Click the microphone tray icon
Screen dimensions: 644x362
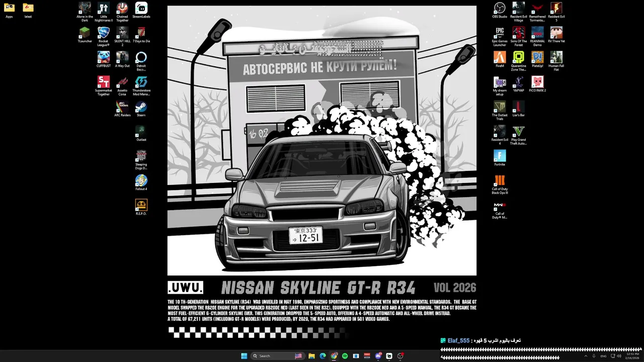click(x=594, y=356)
